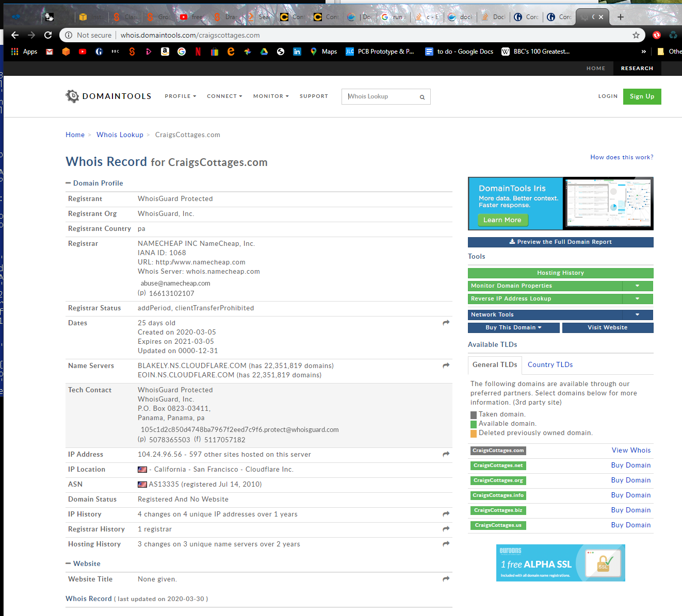Image resolution: width=682 pixels, height=616 pixels.
Task: Open the BBC bookmark icon
Action: coord(116,52)
